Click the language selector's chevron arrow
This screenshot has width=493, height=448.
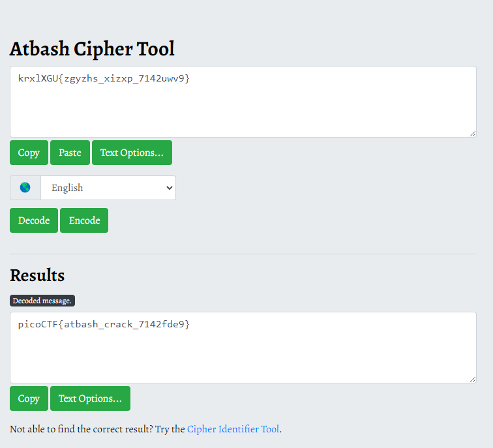[170, 188]
